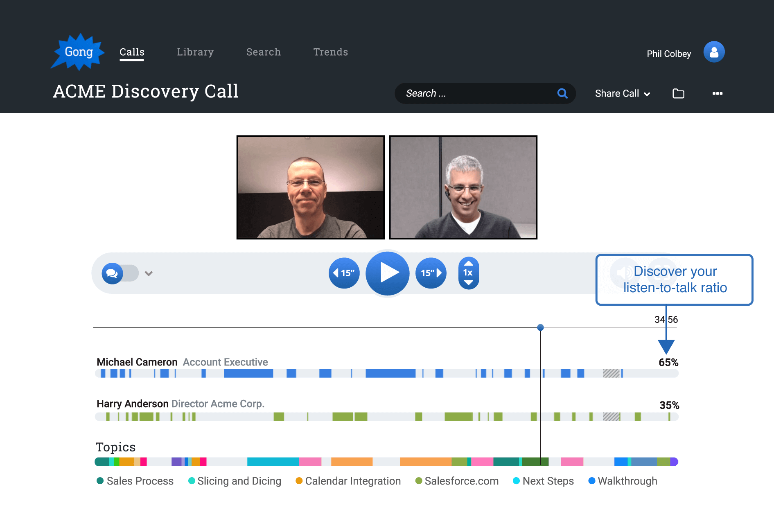Viewport: 774px width, 532px height.
Task: Play the call recording
Action: (x=387, y=273)
